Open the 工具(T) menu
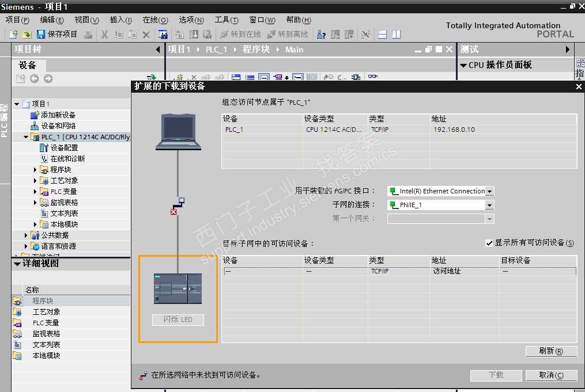 [x=227, y=20]
